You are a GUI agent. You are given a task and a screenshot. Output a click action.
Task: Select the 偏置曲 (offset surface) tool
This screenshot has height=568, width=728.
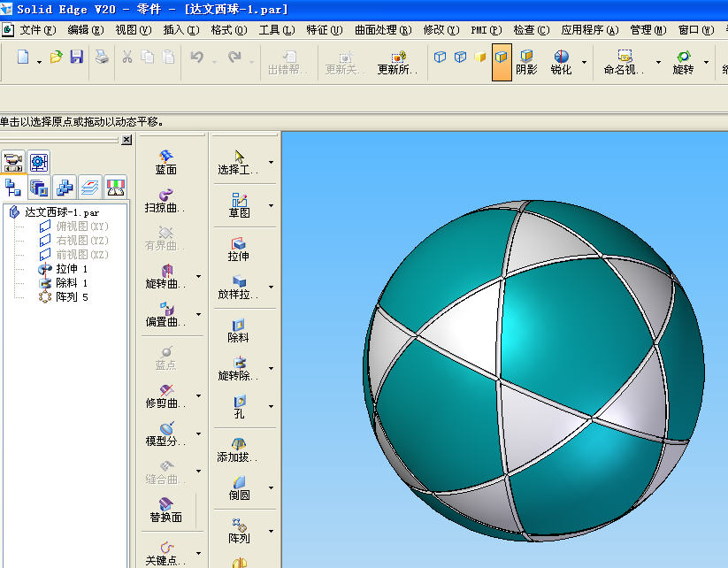pos(165,314)
